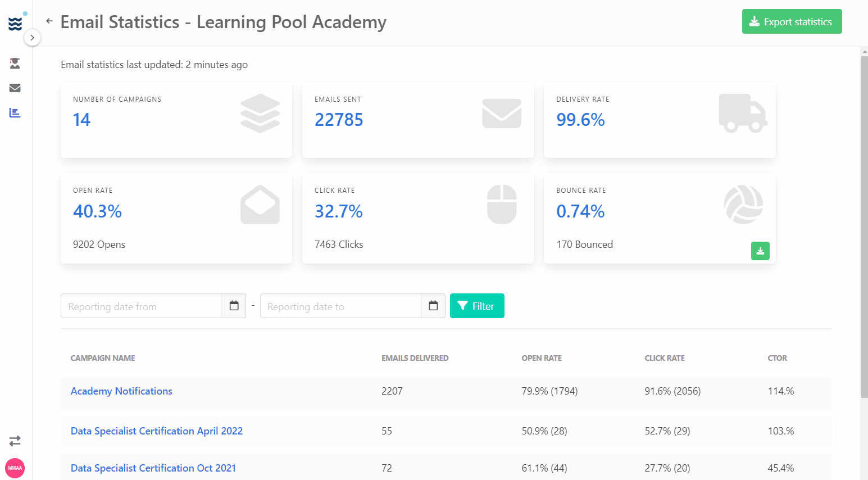Viewport: 868px width, 480px height.
Task: Click the 7463 Clicks text
Action: point(339,244)
